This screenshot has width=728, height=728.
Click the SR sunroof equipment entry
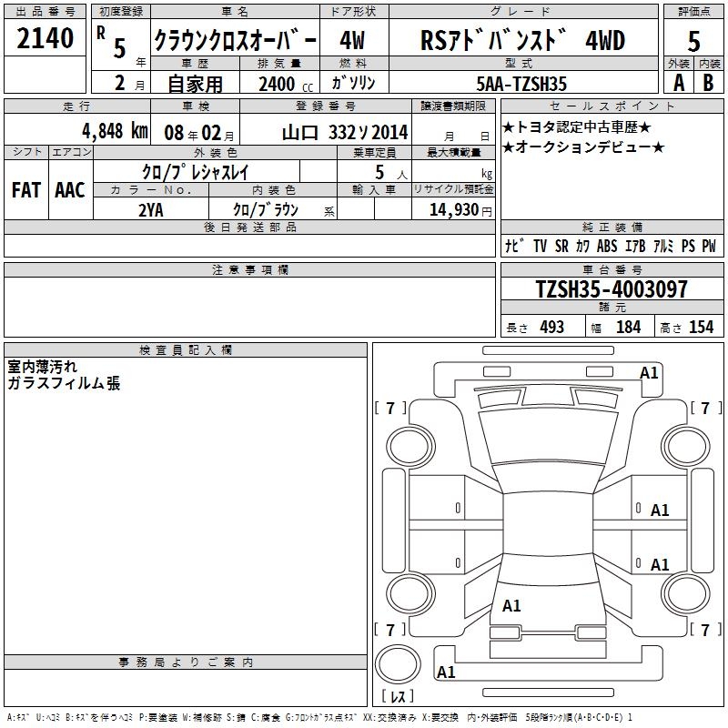click(x=561, y=246)
